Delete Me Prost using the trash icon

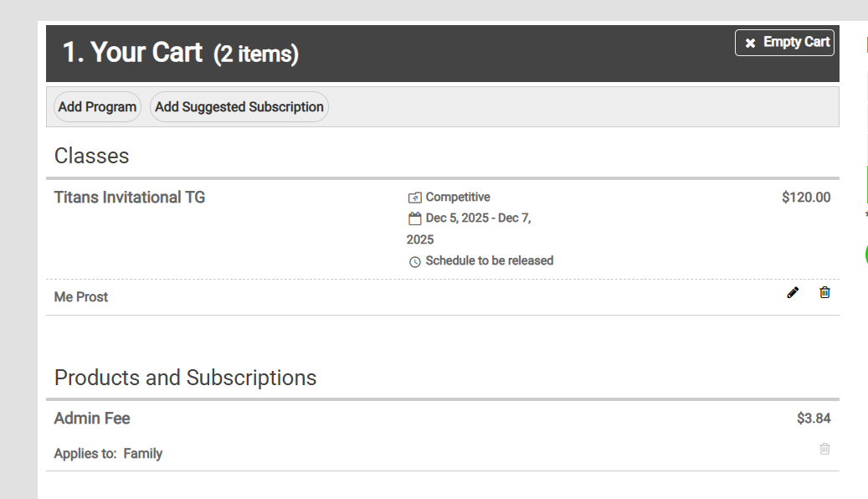824,292
